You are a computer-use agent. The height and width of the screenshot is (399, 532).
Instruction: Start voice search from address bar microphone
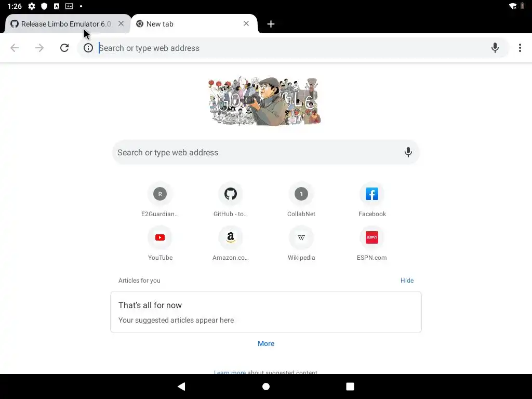pos(495,48)
